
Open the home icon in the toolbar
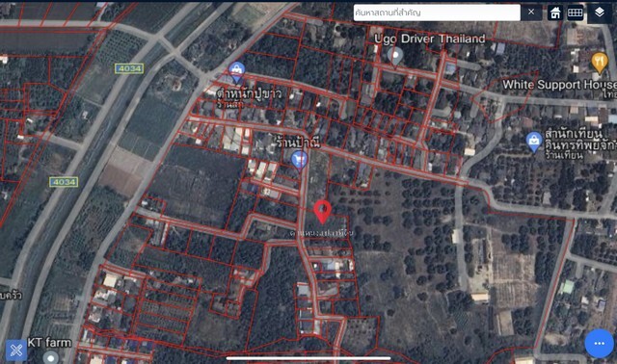[x=555, y=13]
